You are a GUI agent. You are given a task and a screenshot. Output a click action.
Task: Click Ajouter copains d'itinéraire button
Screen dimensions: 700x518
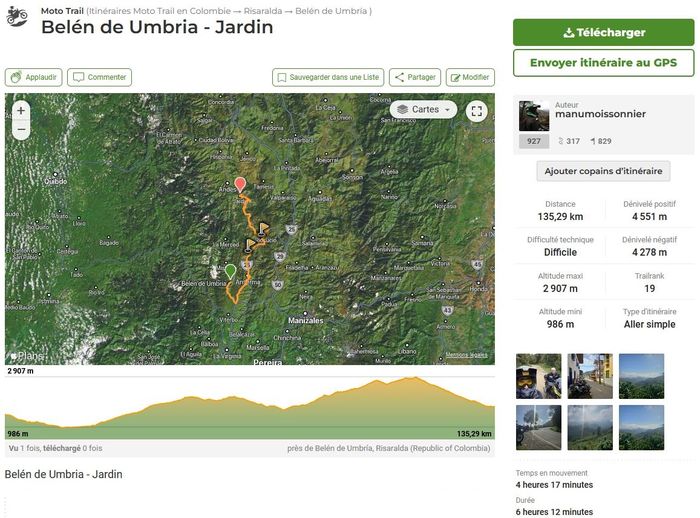(x=603, y=171)
